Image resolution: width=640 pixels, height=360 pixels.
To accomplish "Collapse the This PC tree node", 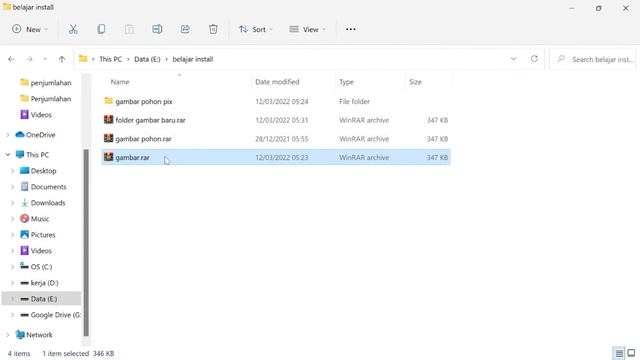I will (8, 155).
